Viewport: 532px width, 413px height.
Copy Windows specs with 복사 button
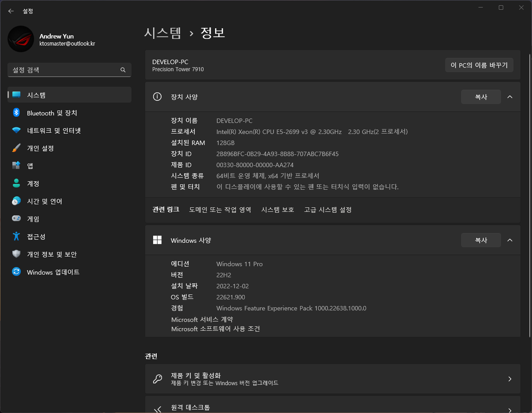tap(481, 240)
